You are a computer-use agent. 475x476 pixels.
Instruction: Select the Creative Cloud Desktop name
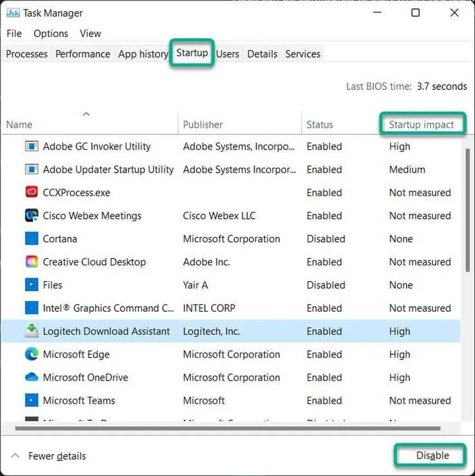[x=94, y=261]
